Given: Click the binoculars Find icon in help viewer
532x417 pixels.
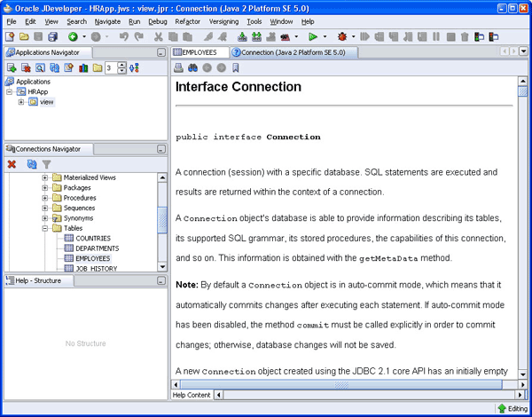Looking at the screenshot, I should 192,68.
